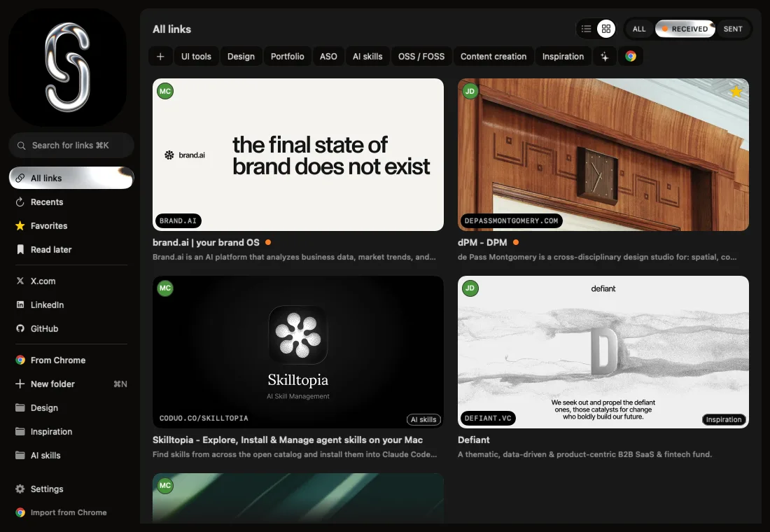
Task: Open Settings
Action: (71, 489)
